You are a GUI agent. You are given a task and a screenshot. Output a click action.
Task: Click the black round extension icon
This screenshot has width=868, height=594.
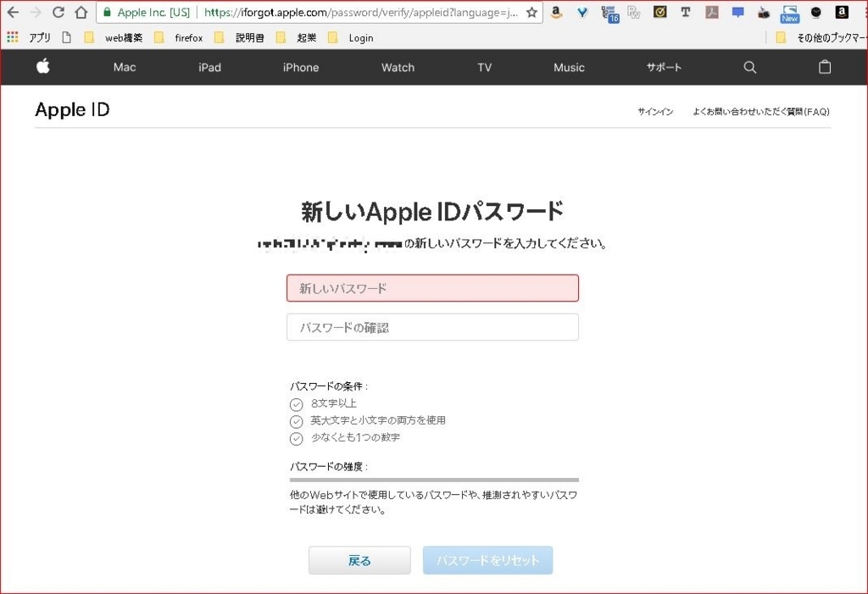(x=815, y=12)
